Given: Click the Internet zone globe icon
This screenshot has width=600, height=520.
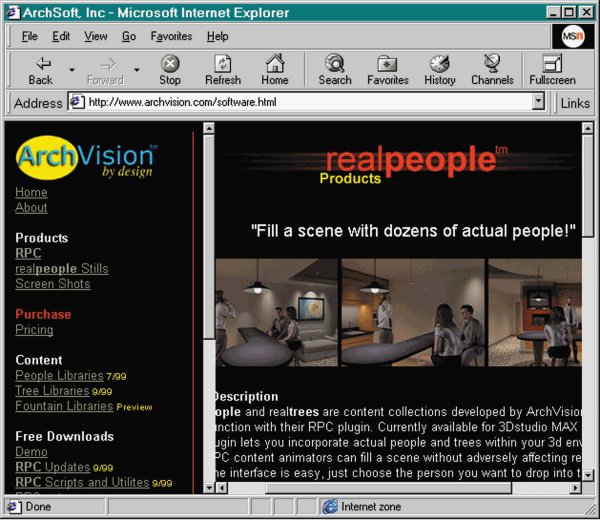Looking at the screenshot, I should [x=330, y=507].
